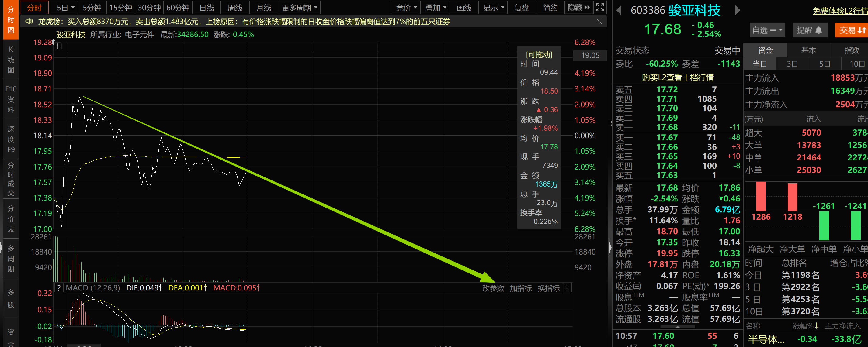Go to next stock arrow
Screen dimensions: 868x347
tap(737, 10)
